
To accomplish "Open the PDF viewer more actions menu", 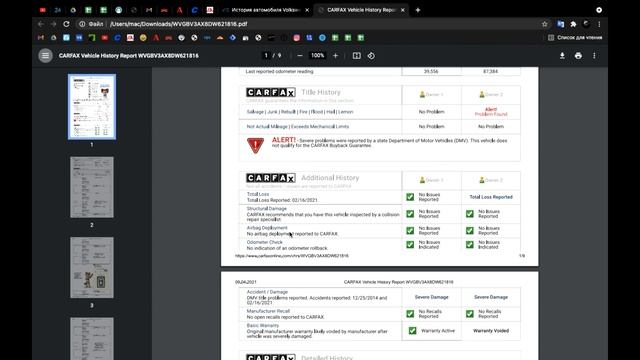I will coord(594,56).
